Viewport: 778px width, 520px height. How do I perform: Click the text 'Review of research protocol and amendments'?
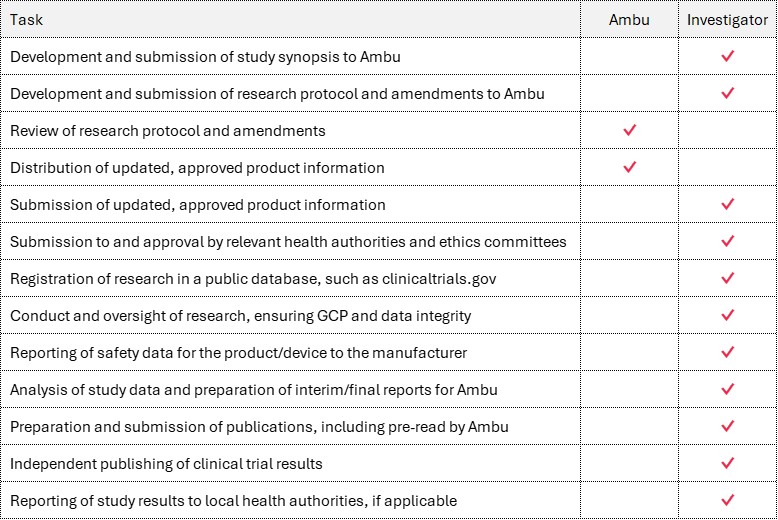168,131
